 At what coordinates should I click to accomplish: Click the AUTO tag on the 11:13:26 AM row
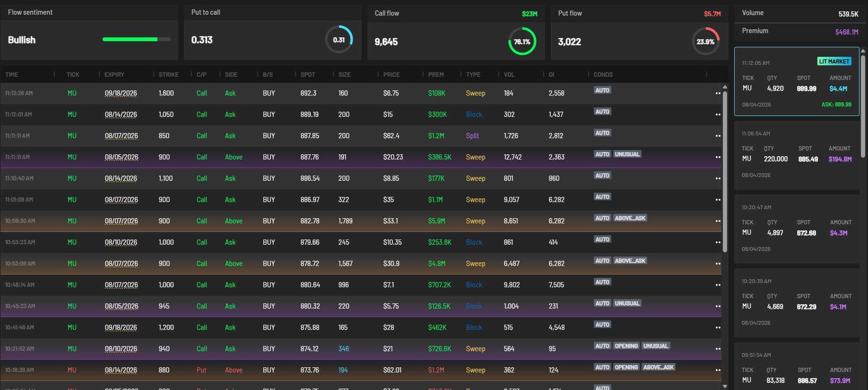point(602,90)
